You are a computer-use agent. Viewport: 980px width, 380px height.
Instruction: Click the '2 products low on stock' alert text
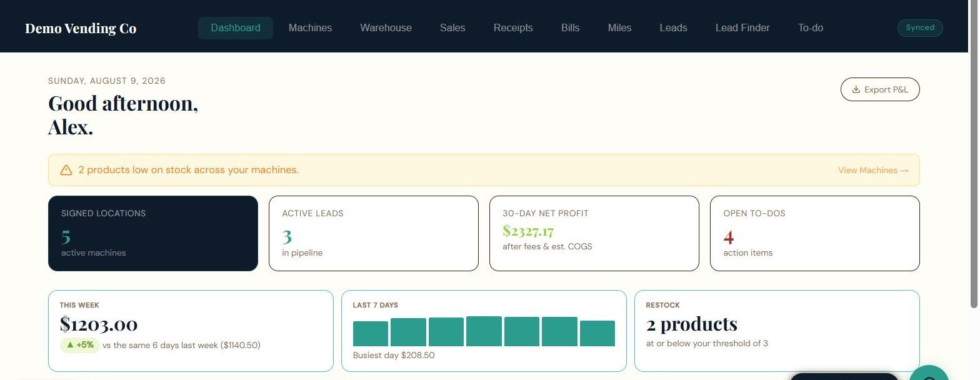188,170
